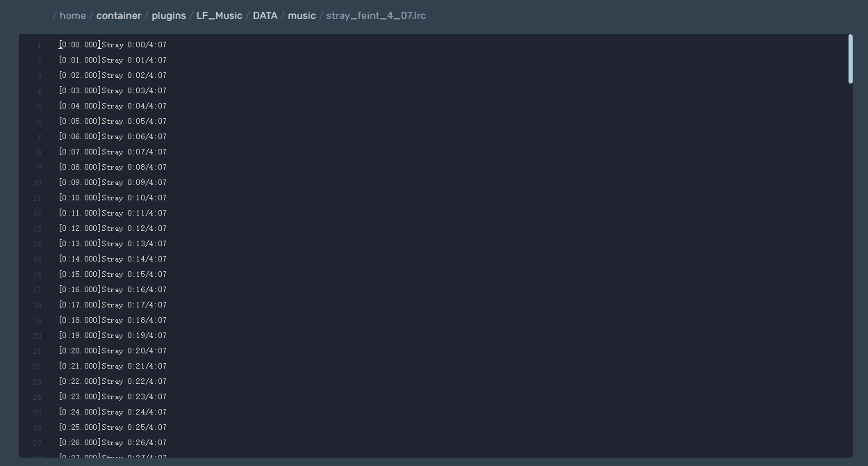
Task: Click line [0:06.000]Stray 0:06/4:07
Action: [x=113, y=136]
